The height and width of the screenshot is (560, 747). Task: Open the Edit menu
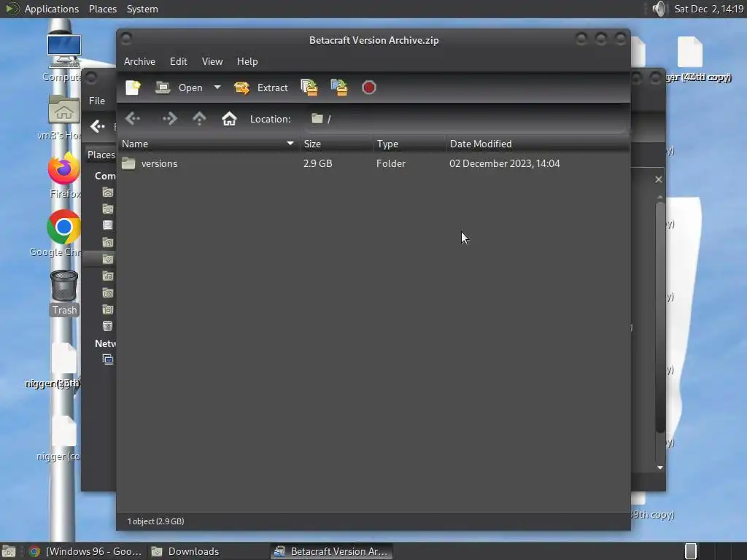click(178, 61)
